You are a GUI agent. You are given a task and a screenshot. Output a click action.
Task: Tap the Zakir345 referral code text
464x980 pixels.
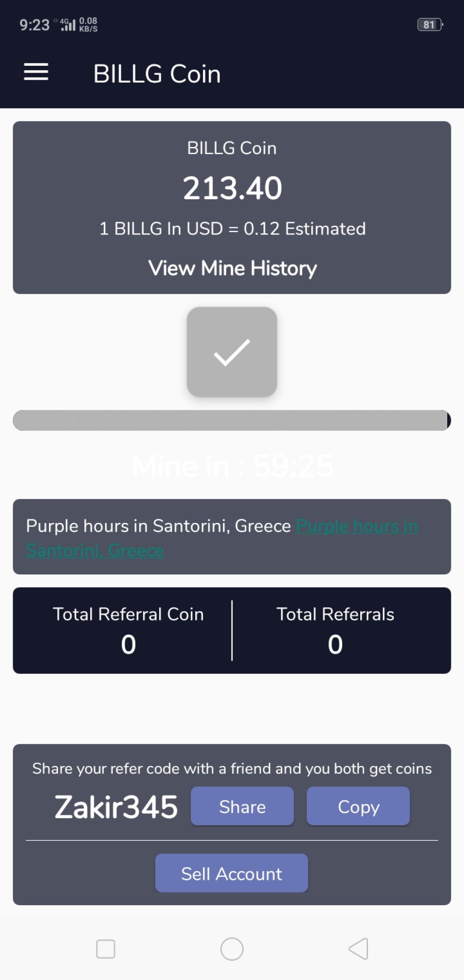(116, 807)
